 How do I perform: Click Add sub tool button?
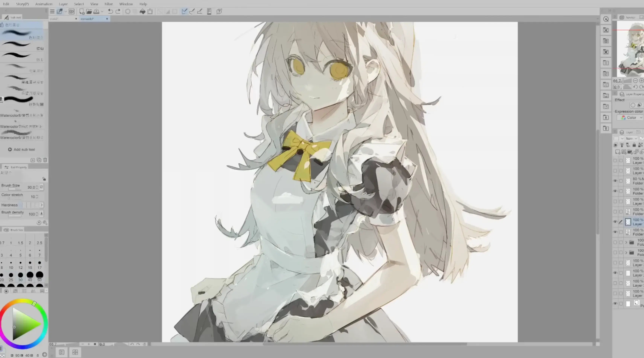21,149
